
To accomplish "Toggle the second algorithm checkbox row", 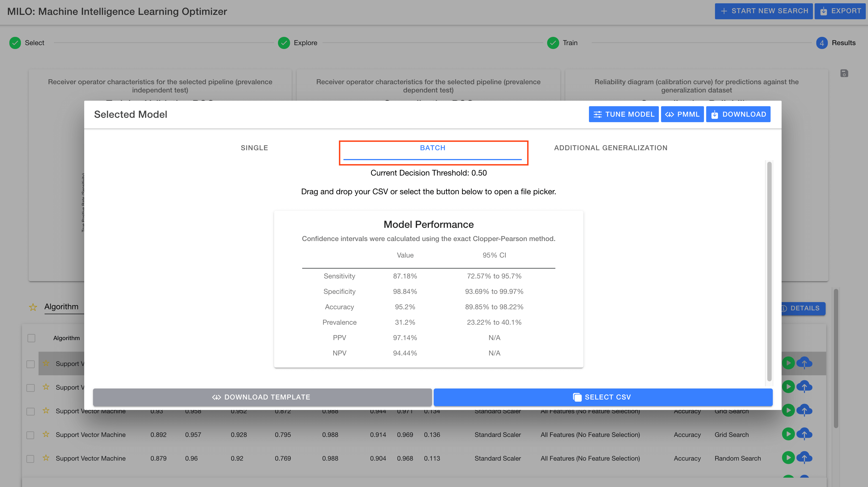I will pyautogui.click(x=31, y=387).
